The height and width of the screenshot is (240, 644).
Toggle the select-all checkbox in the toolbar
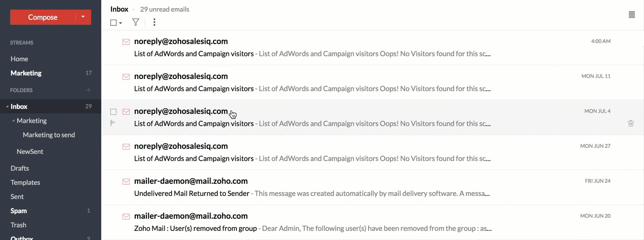(113, 23)
